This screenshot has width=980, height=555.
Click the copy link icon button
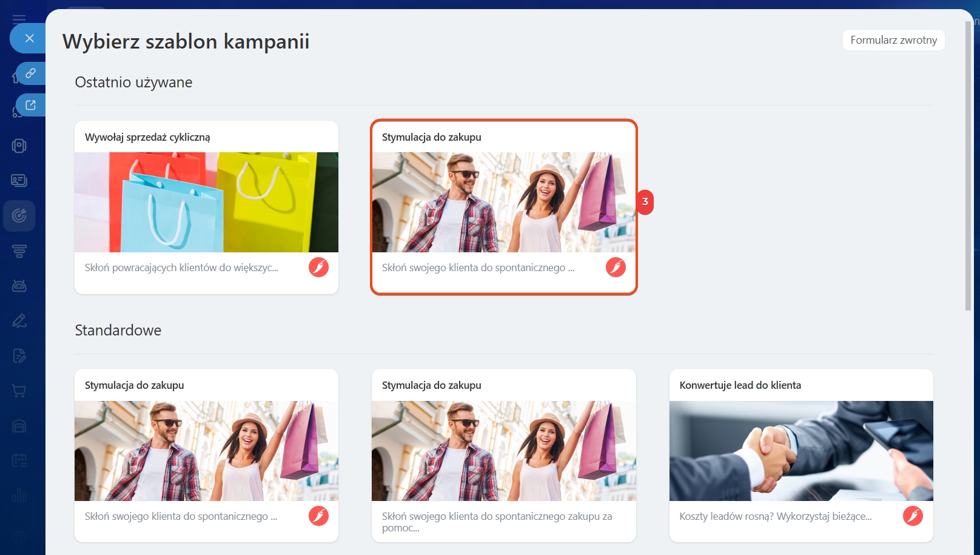30,73
